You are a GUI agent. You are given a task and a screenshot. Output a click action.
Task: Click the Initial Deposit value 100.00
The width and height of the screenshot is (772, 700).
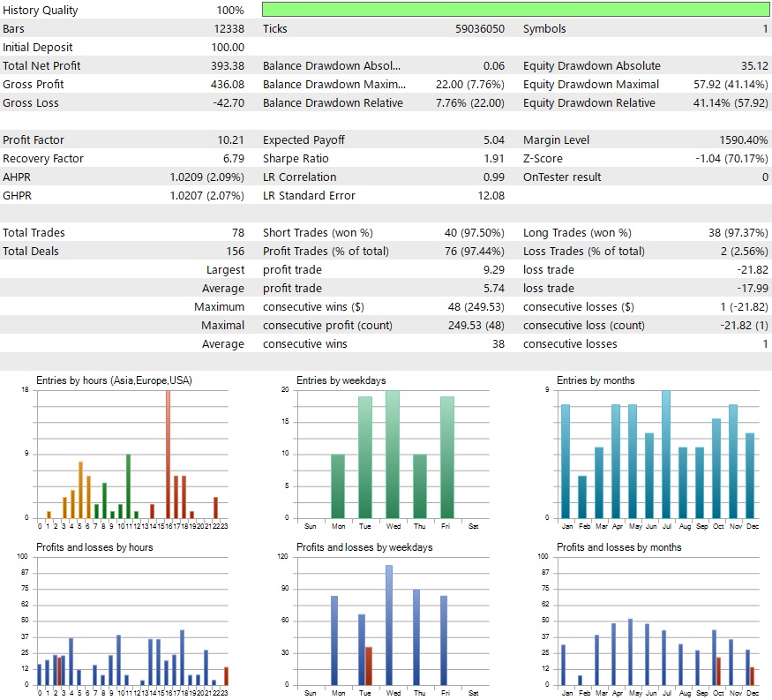click(x=228, y=48)
